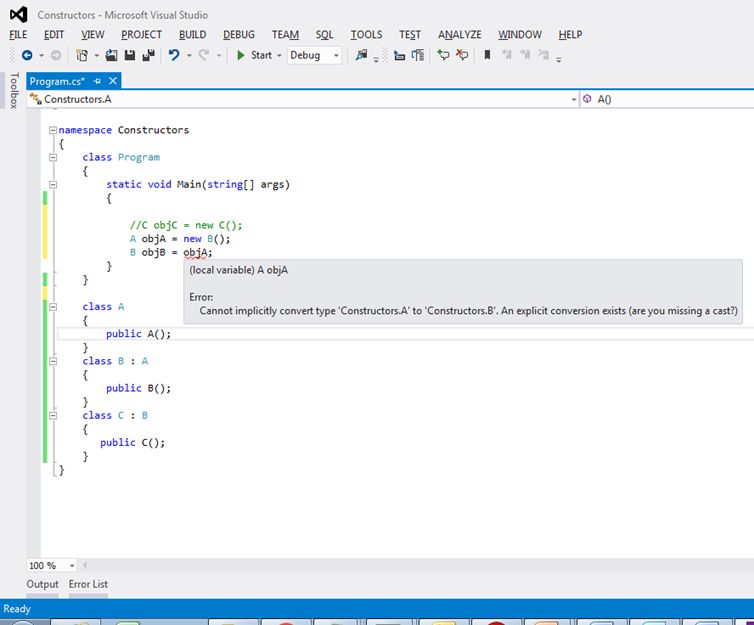Open the TOOLS menu
Image resolution: width=754 pixels, height=625 pixels.
pyautogui.click(x=366, y=34)
